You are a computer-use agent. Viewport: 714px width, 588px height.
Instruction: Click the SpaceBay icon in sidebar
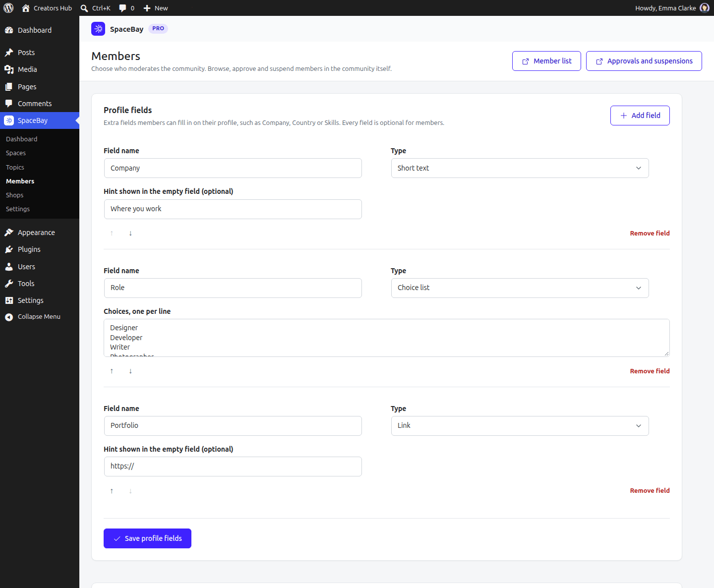9,120
